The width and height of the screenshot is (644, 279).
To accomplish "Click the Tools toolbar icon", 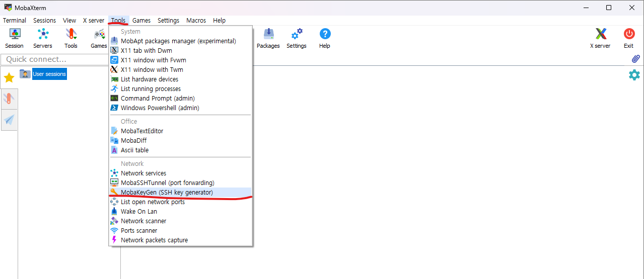I will point(71,38).
